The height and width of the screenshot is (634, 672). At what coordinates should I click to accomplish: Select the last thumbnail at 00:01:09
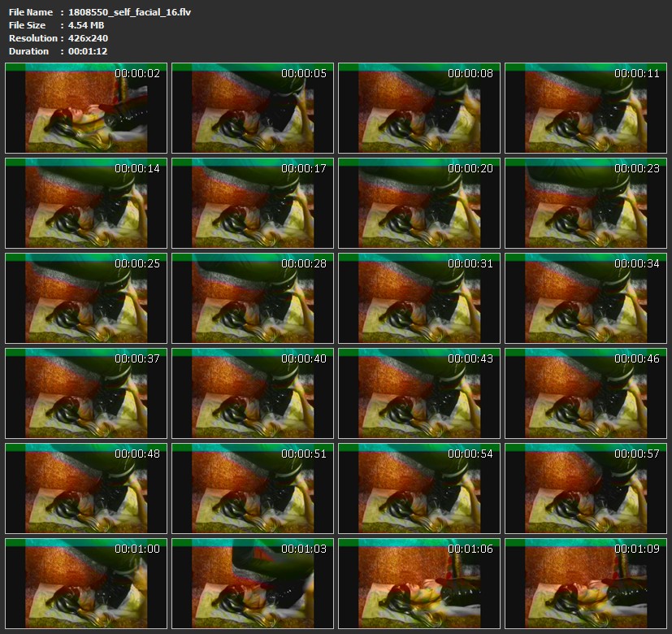point(586,584)
